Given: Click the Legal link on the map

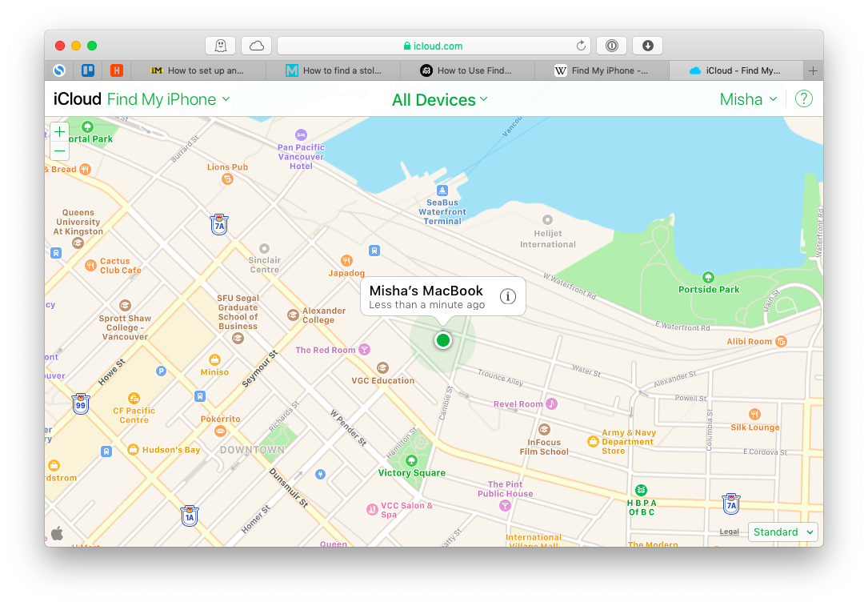Looking at the screenshot, I should [729, 532].
